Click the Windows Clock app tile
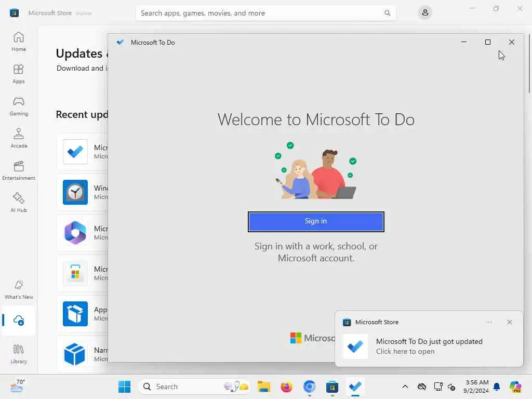Viewport: 532px width, 399px height. (75, 192)
